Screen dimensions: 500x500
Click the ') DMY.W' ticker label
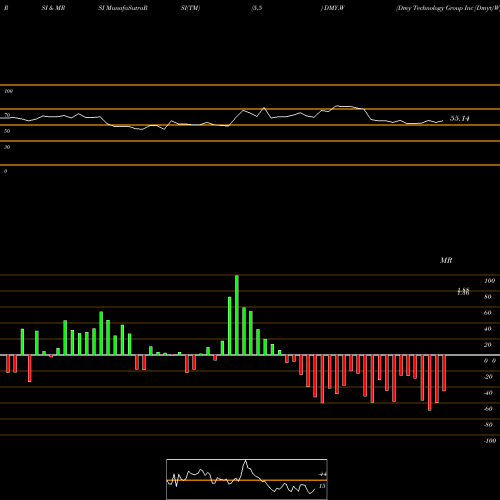click(x=332, y=8)
